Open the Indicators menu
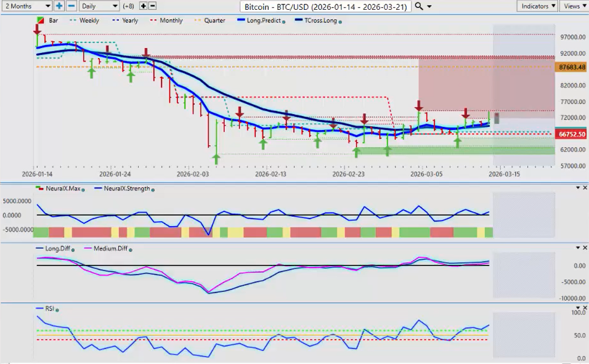 [537, 6]
